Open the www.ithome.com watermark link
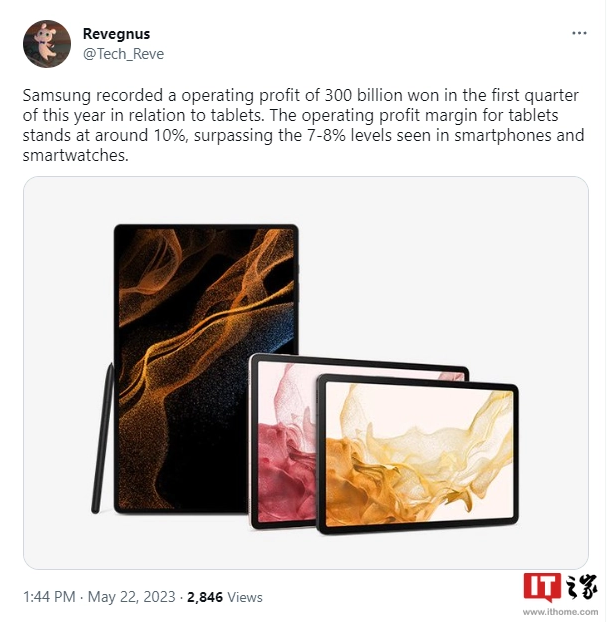This screenshot has height=622, width=615. pyautogui.click(x=560, y=612)
